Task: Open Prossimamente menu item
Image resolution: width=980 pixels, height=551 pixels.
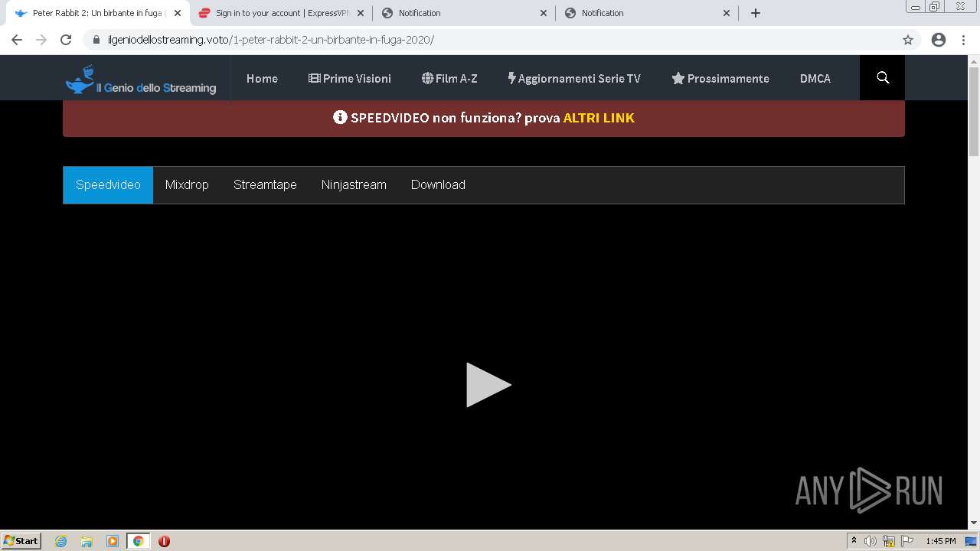Action: 720,78
